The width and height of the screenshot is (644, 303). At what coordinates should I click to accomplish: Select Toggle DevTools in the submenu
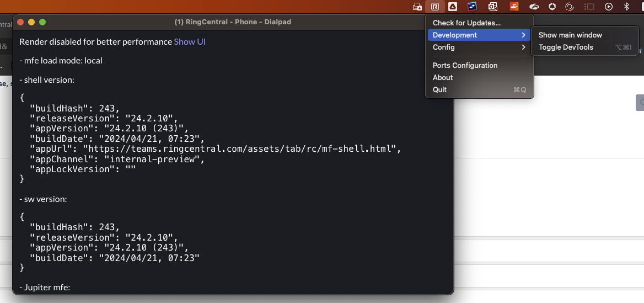pos(585,47)
